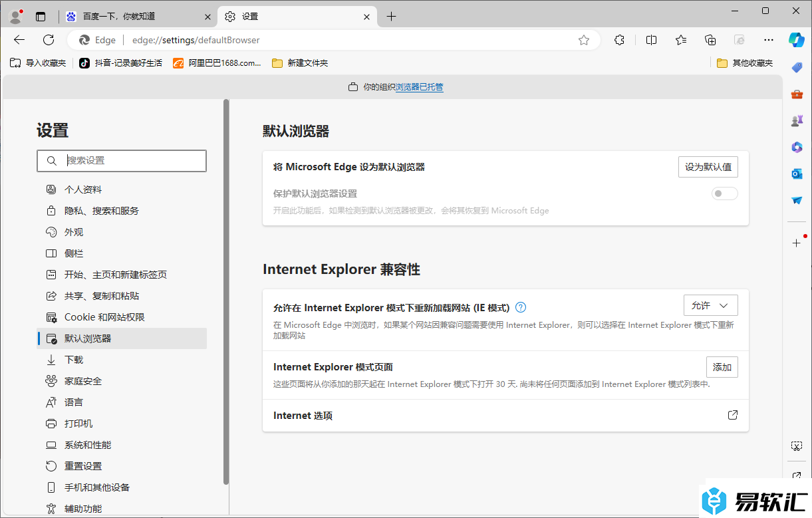Open 抖音-记录美好生活 bookmark

[121, 63]
